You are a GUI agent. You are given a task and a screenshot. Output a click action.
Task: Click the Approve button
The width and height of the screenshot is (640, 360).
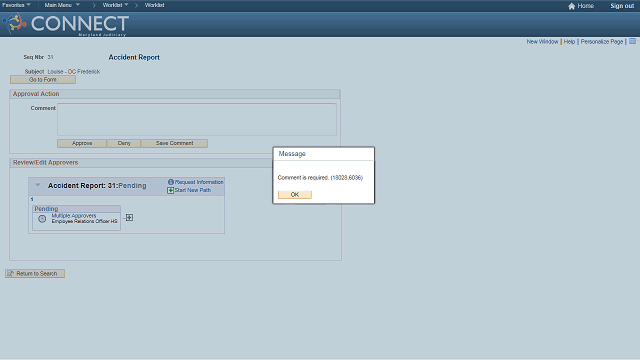(82, 143)
